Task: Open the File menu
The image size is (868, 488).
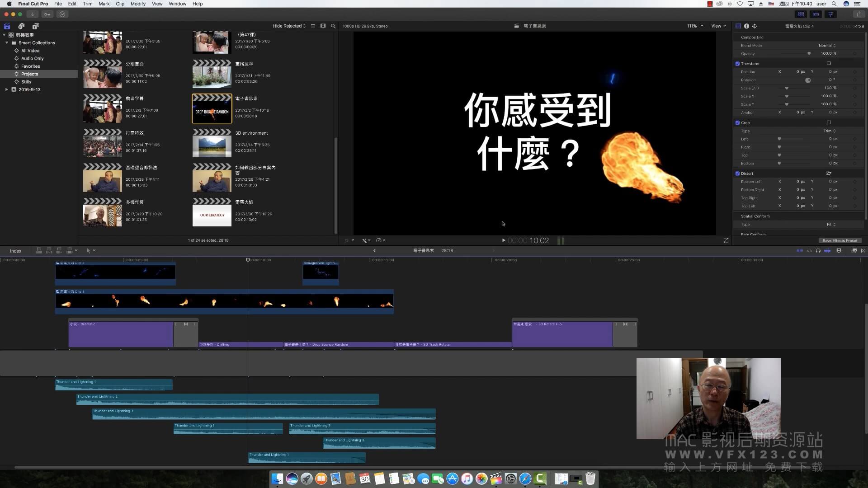Action: [x=58, y=4]
